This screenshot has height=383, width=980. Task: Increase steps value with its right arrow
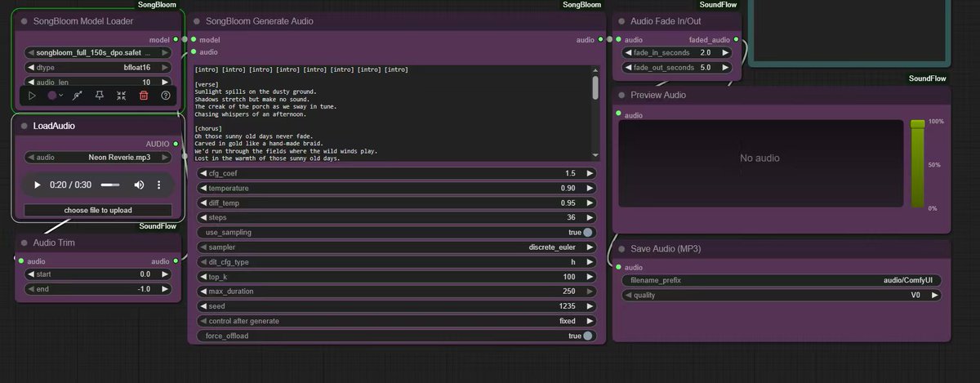(590, 218)
